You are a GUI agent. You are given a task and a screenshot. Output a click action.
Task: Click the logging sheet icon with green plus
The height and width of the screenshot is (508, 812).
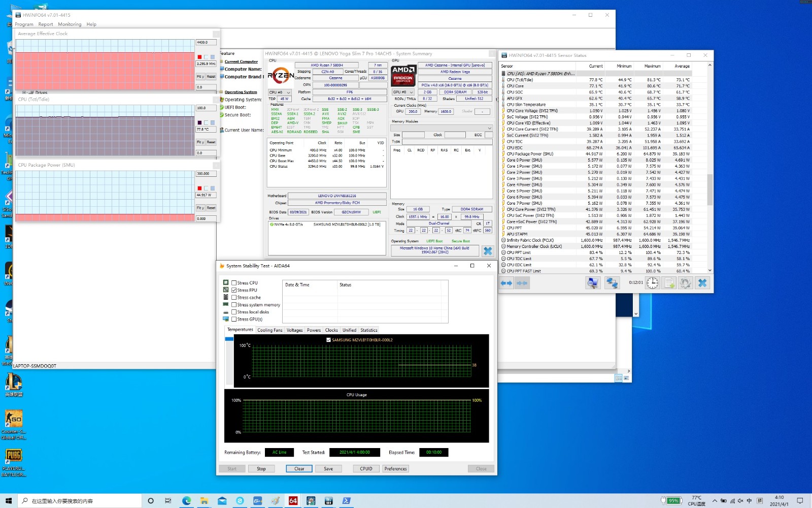669,283
